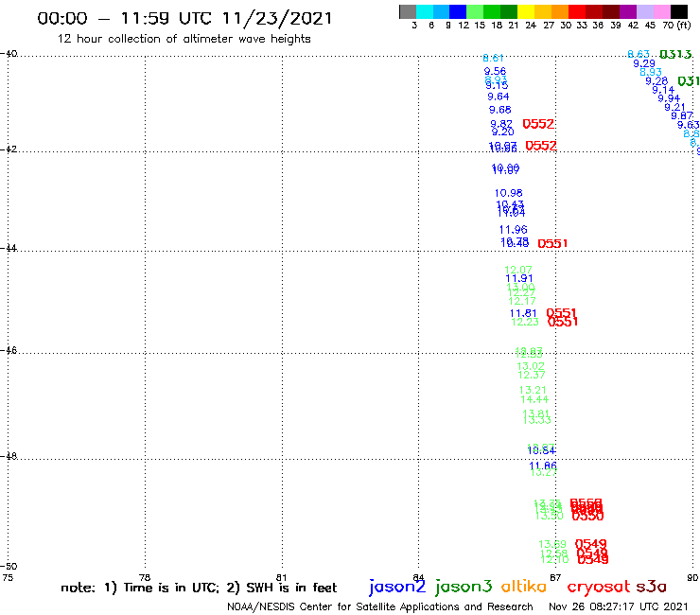Click the cyan swatch in the color legend
This screenshot has width=700, height=615.
coord(425,11)
